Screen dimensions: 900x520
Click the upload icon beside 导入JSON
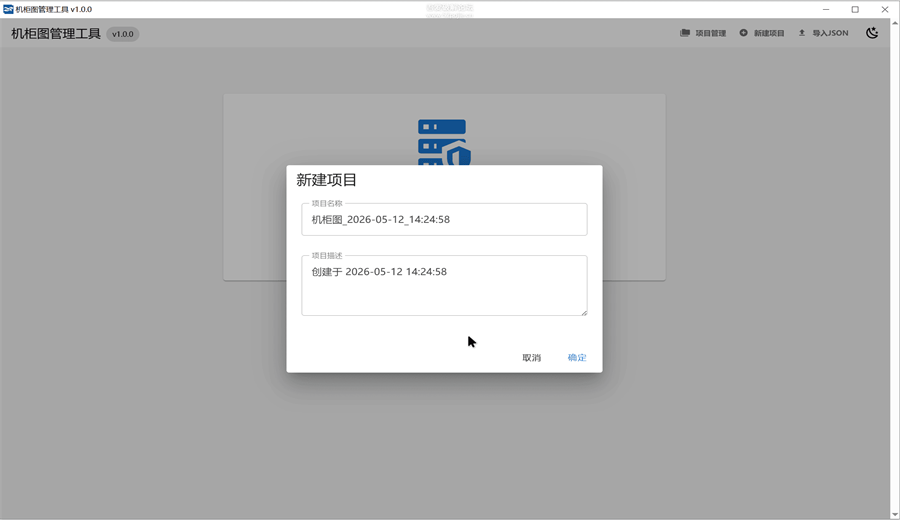pyautogui.click(x=802, y=33)
